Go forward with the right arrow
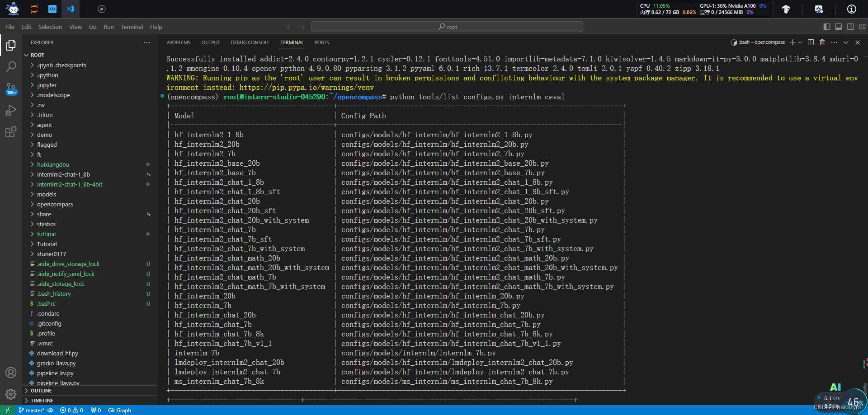 tap(302, 27)
